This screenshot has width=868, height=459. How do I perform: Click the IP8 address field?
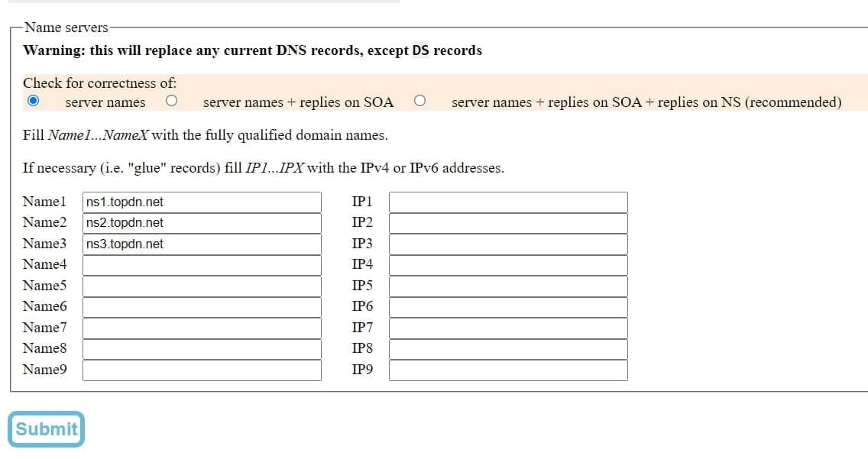pos(508,350)
